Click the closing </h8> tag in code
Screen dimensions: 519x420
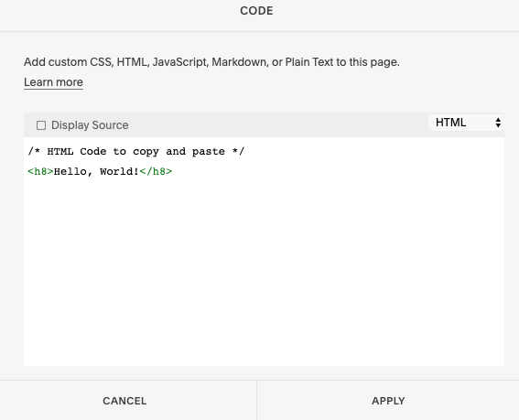156,171
